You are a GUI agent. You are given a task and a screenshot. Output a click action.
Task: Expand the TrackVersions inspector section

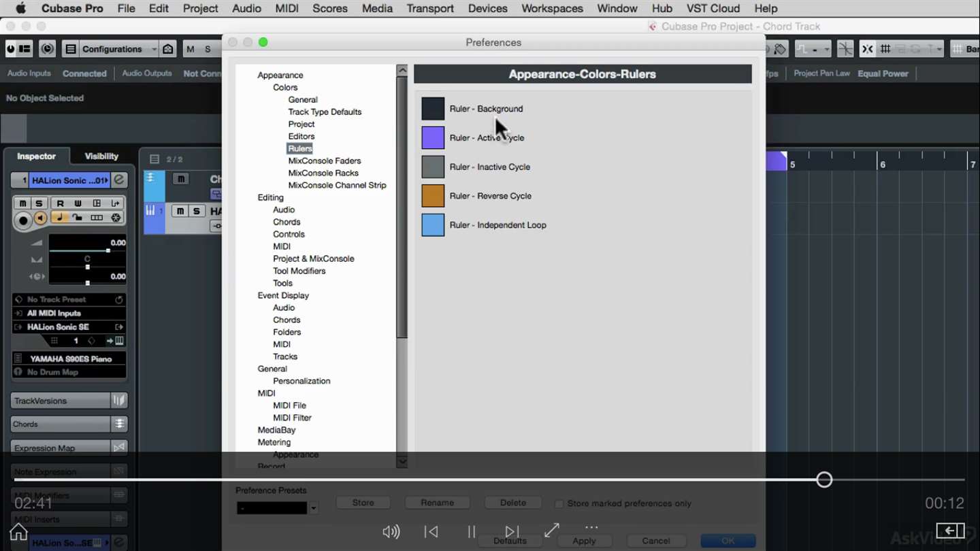pyautogui.click(x=60, y=401)
